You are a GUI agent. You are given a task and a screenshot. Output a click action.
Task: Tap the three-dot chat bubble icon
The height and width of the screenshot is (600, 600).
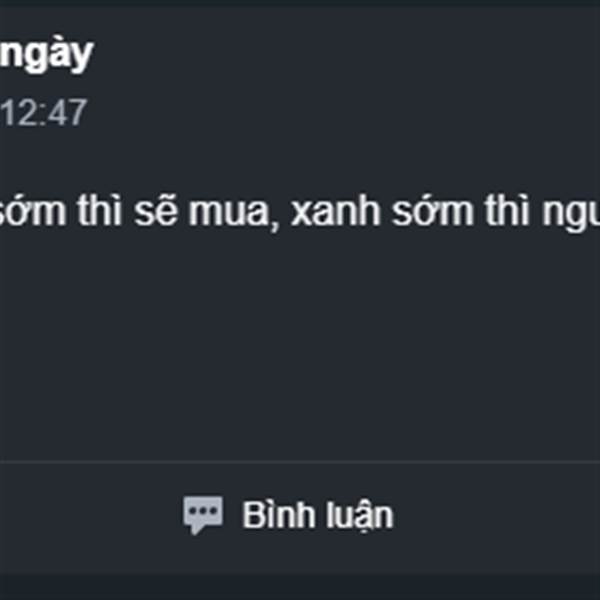tap(203, 515)
